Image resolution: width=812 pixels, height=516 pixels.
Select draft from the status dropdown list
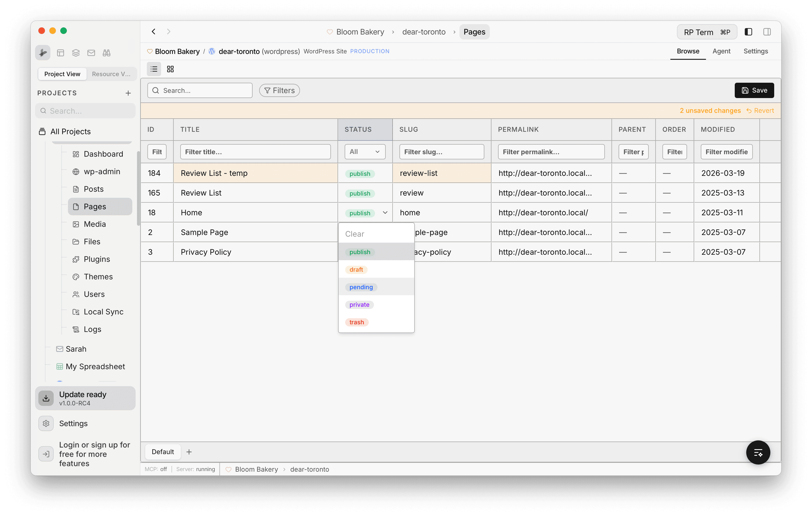click(x=356, y=269)
